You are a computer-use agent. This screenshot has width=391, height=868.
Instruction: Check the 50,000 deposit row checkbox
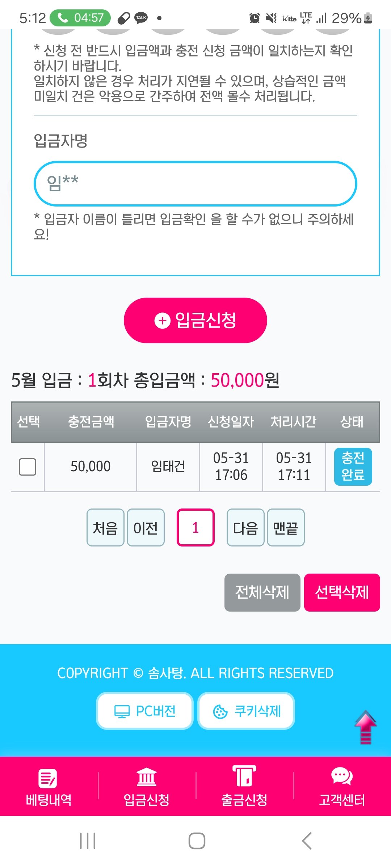[28, 467]
